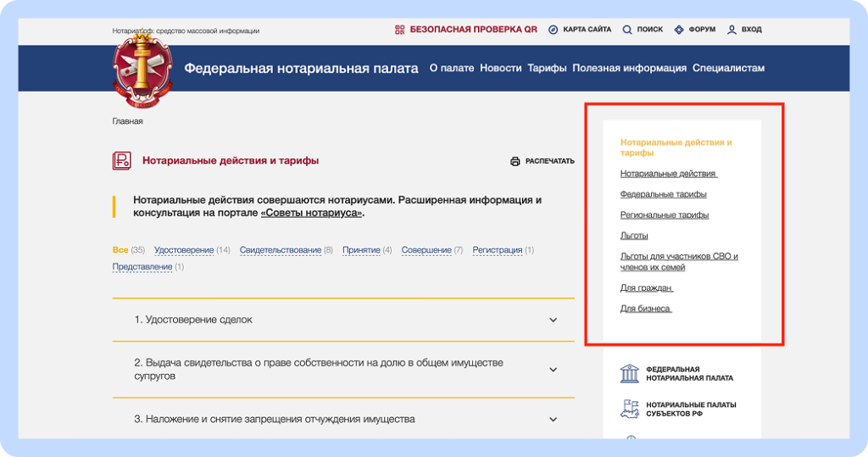Click the ruble document icon near page title
This screenshot has width=868, height=457.
pyautogui.click(x=122, y=160)
